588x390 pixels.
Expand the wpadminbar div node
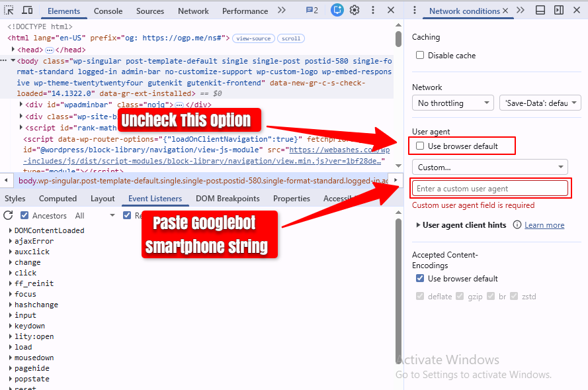(21, 105)
